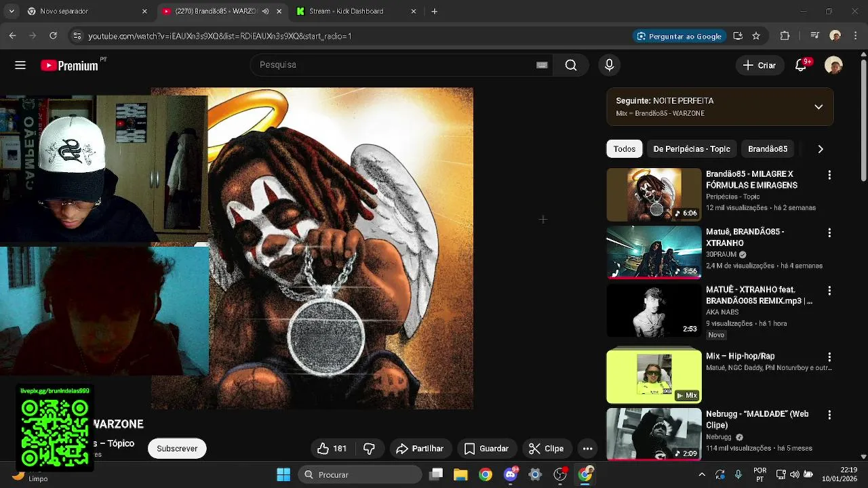Go back in browser history
The image size is (868, 488).
pos(13,36)
